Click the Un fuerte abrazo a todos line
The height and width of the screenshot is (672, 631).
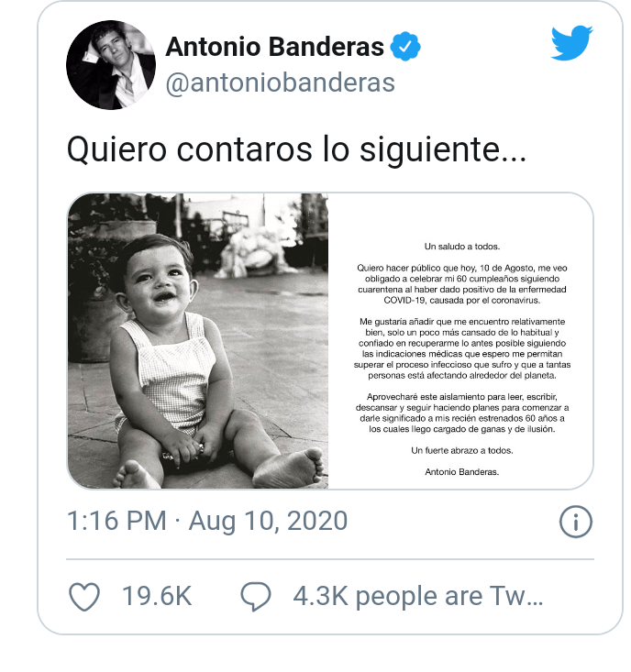click(x=462, y=450)
